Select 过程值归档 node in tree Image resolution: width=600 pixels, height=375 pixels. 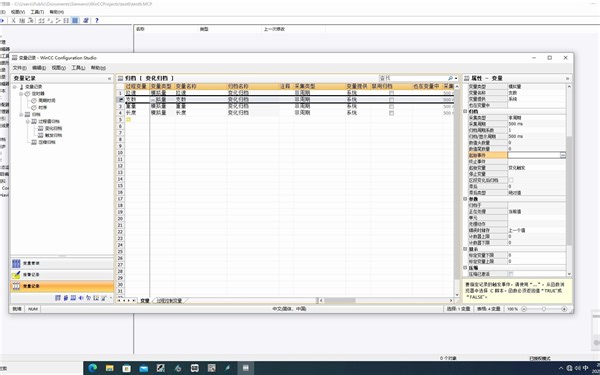(46, 121)
